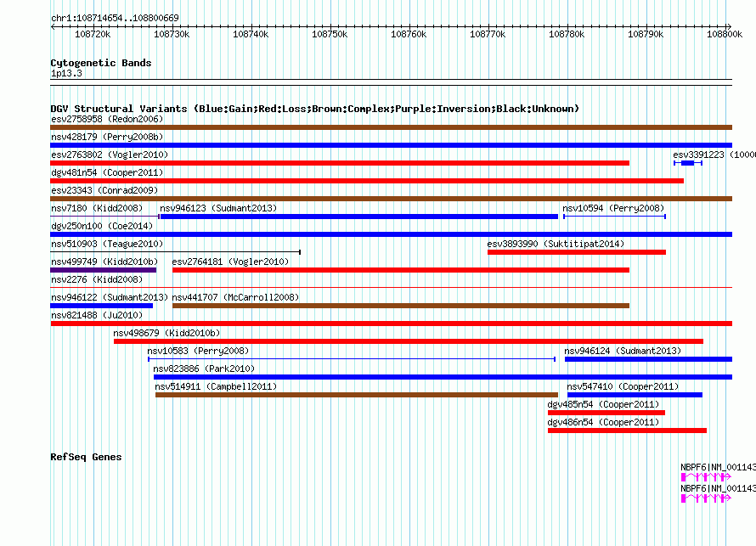Click the esv2758958 (Redon2006) variant label
The image size is (756, 546).
click(x=107, y=119)
